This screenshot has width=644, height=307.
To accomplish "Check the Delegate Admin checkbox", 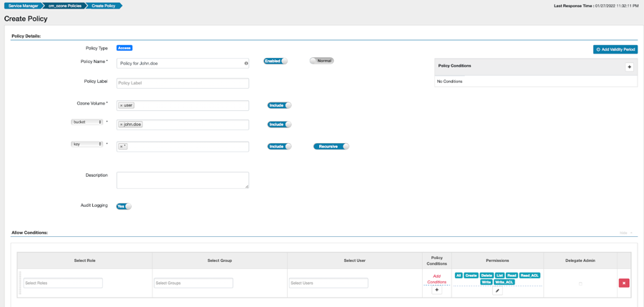I will point(580,283).
